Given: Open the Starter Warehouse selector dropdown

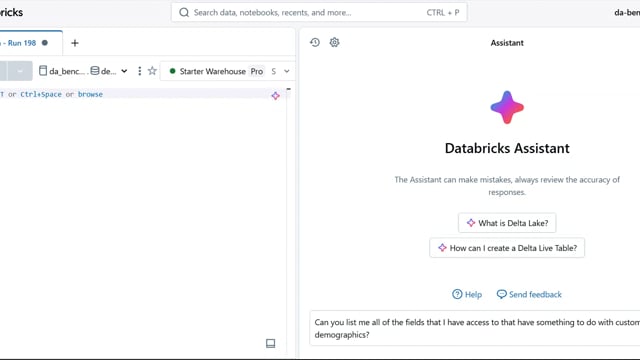Looking at the screenshot, I should (x=229, y=71).
